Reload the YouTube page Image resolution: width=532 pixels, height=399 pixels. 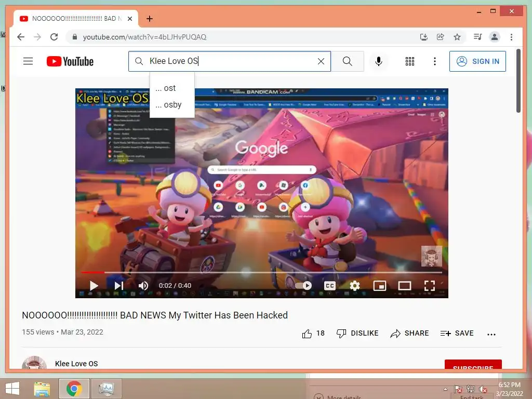click(x=54, y=37)
